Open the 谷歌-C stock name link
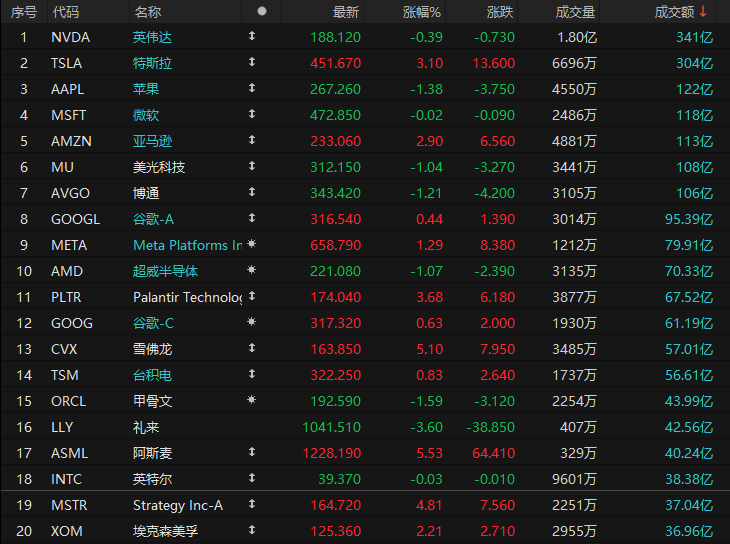 point(153,323)
